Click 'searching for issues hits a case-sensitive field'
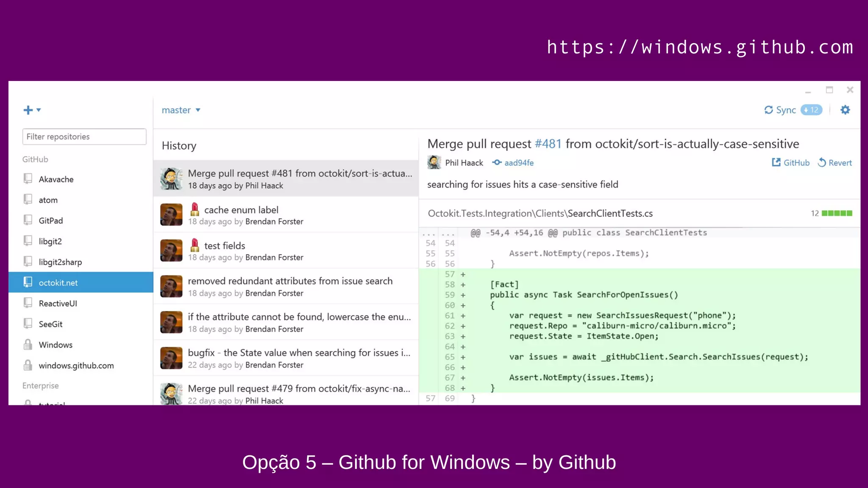This screenshot has height=488, width=868. [523, 185]
